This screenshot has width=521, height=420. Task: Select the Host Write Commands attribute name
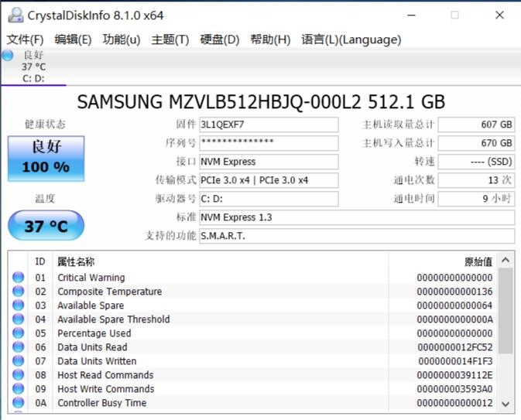pyautogui.click(x=106, y=389)
